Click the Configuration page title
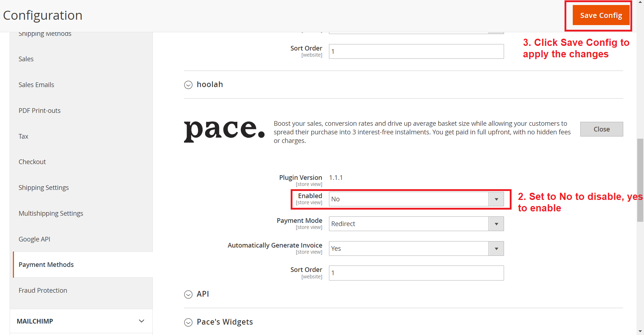Viewport: 644px width, 335px height. tap(43, 15)
